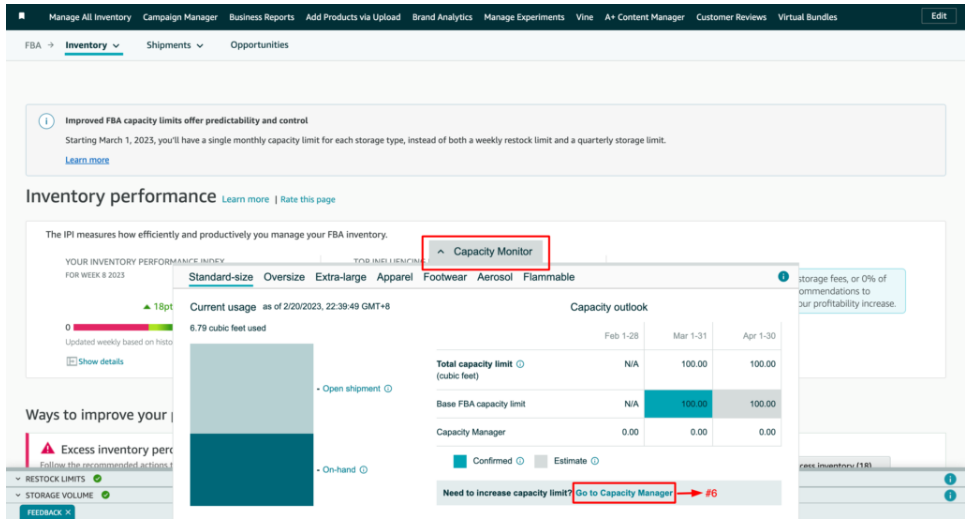Viewport: 975px width, 526px height.
Task: Click Learn more beside Inventory performance
Action: (x=246, y=200)
